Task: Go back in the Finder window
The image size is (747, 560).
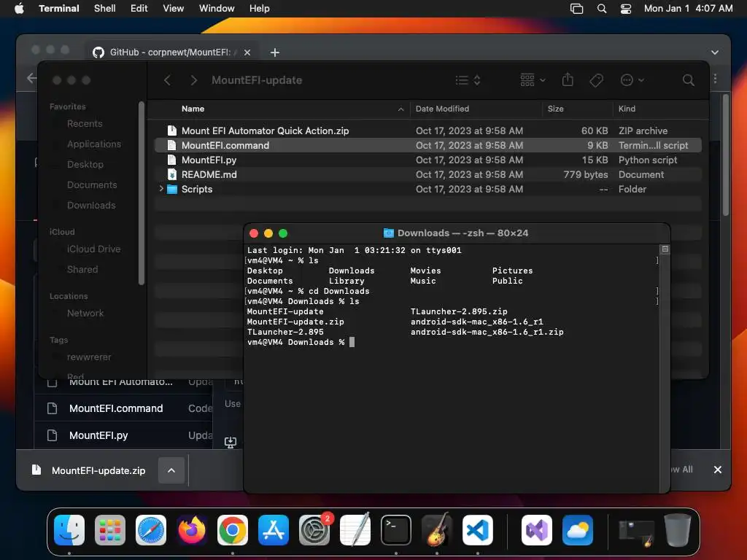Action: tap(167, 80)
